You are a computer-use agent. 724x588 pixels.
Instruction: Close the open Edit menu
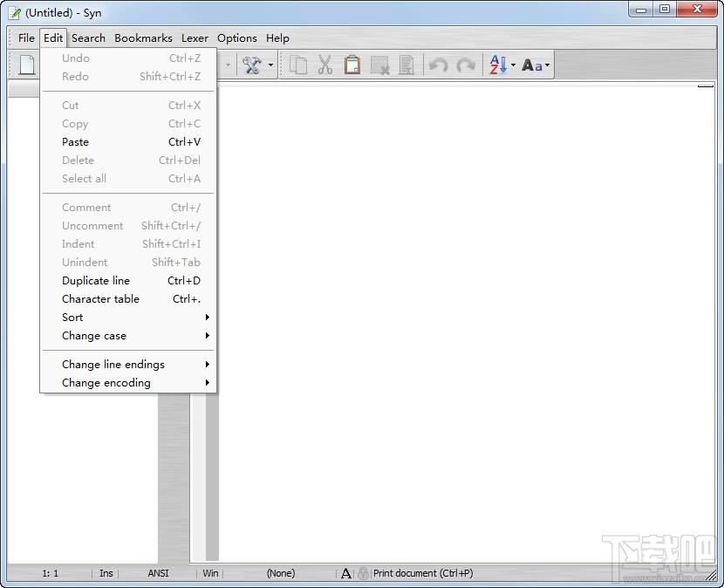pyautogui.click(x=53, y=38)
